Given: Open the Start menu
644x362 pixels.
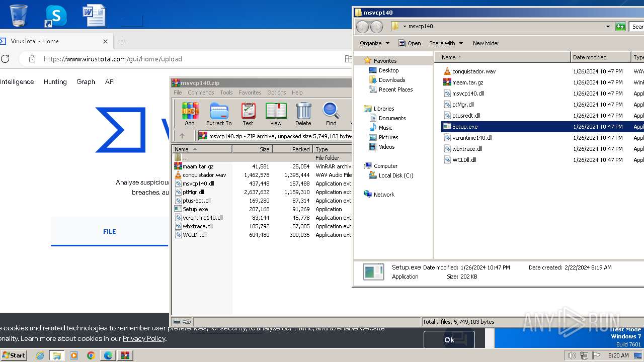Looking at the screenshot, I should pyautogui.click(x=14, y=355).
